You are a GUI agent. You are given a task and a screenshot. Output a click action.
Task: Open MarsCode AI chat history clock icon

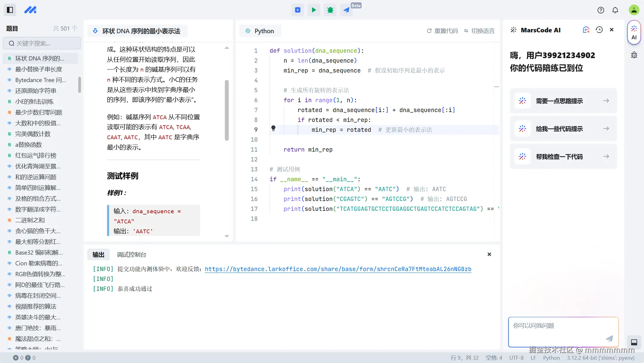(x=599, y=30)
